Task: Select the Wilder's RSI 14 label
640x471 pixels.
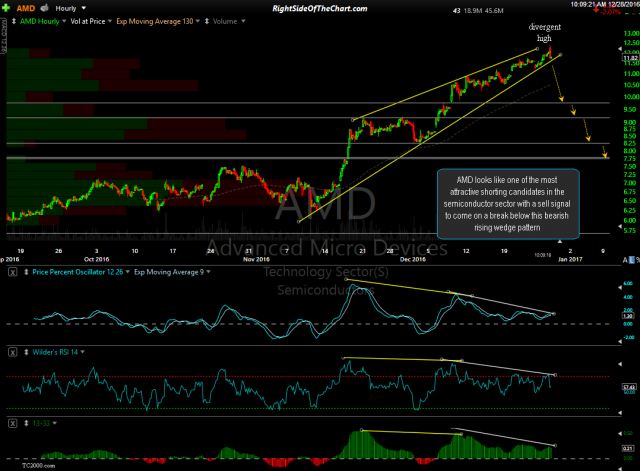Action: tap(55, 352)
